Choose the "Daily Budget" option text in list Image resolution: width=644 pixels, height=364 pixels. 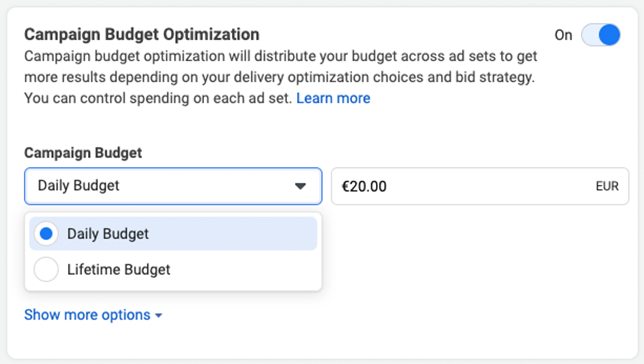pos(108,234)
